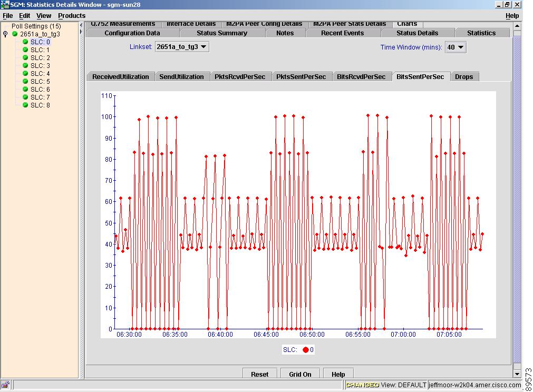Image resolution: width=533 pixels, height=392 pixels.
Task: Switch to the Drops chart tab
Action: point(464,77)
